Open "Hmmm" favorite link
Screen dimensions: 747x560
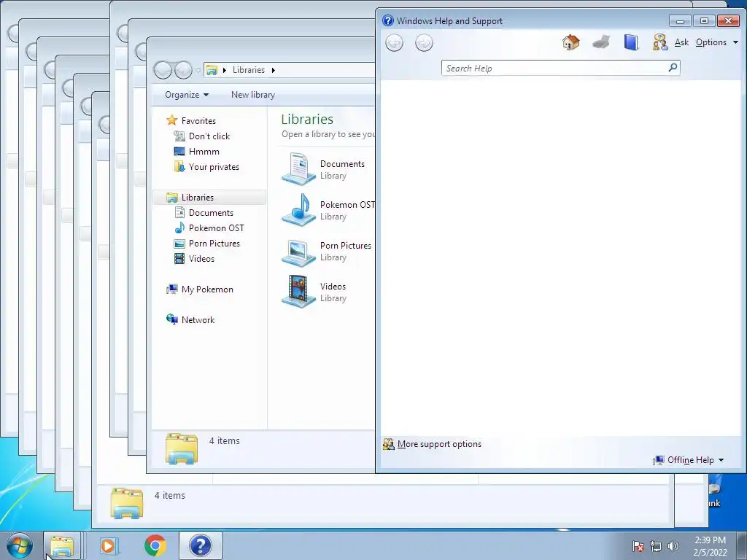204,152
